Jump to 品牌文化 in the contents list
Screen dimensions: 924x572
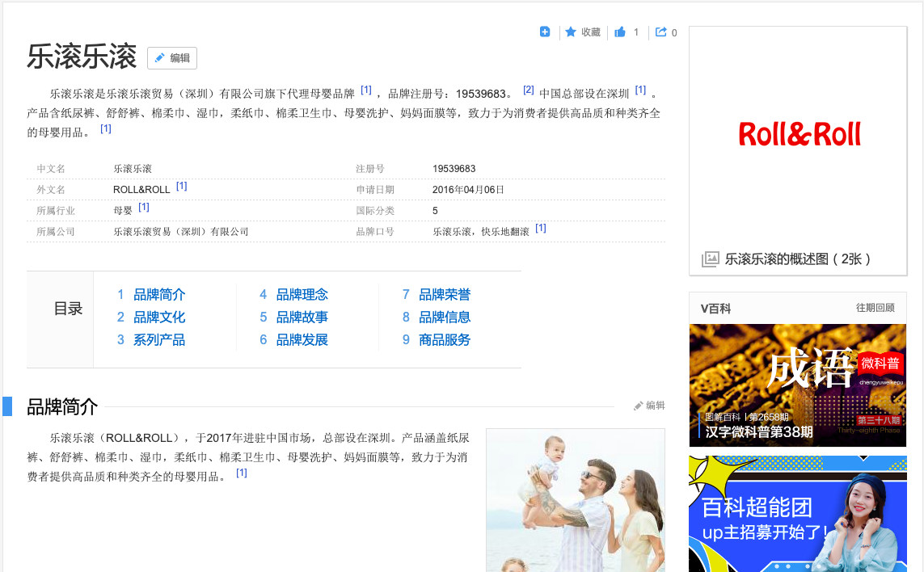coord(159,317)
